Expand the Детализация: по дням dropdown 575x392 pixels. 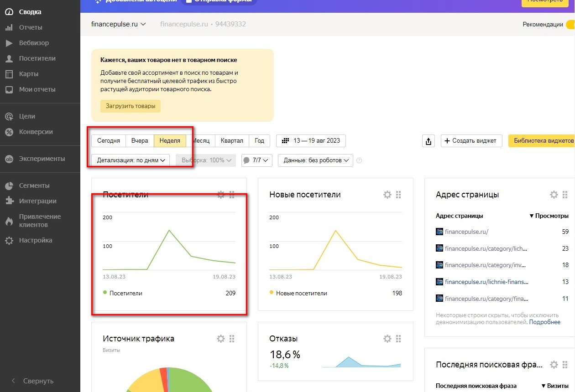point(131,160)
